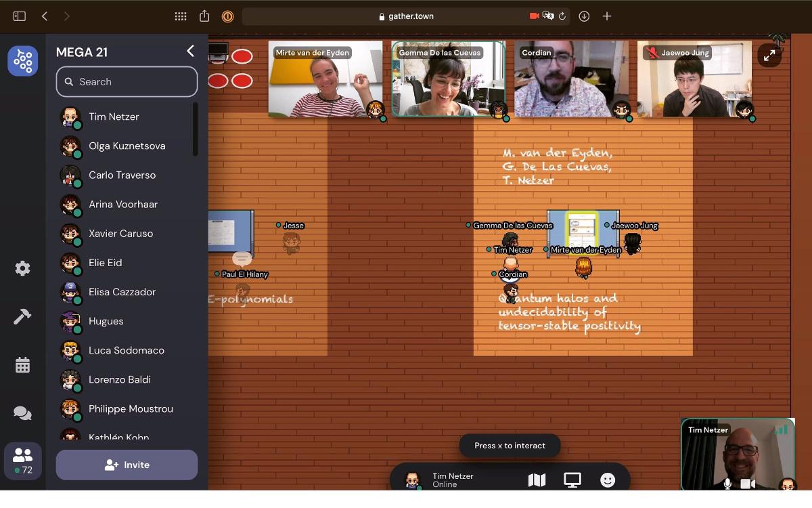The width and height of the screenshot is (812, 508).
Task: Open the settings gear in left sidebar
Action: [22, 268]
